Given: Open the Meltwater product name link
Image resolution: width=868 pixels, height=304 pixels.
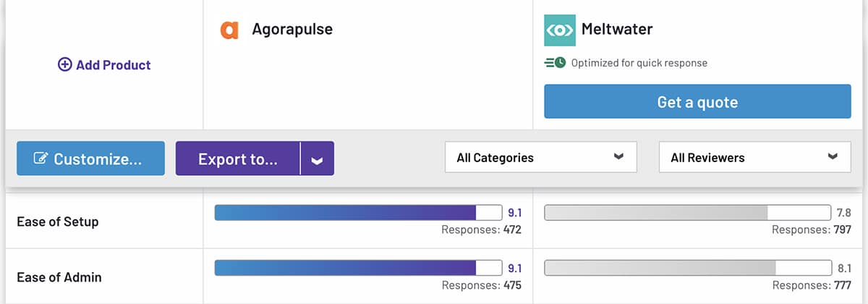Looking at the screenshot, I should click(x=617, y=30).
